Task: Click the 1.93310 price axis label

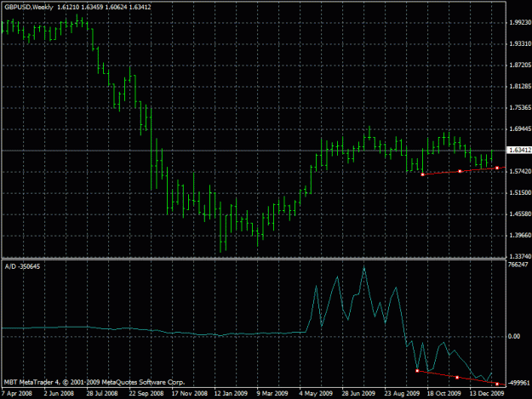Action: 519,43
